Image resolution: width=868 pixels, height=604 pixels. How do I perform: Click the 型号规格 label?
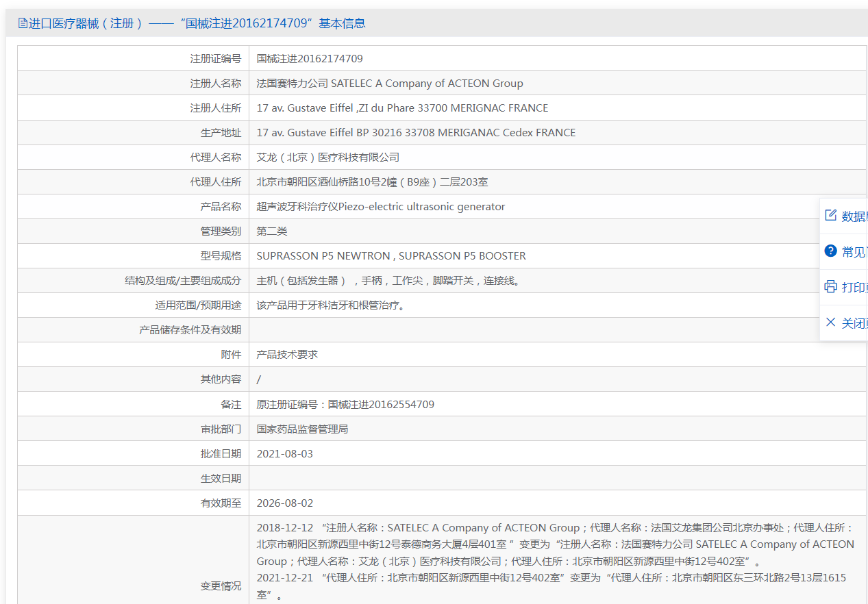point(221,256)
